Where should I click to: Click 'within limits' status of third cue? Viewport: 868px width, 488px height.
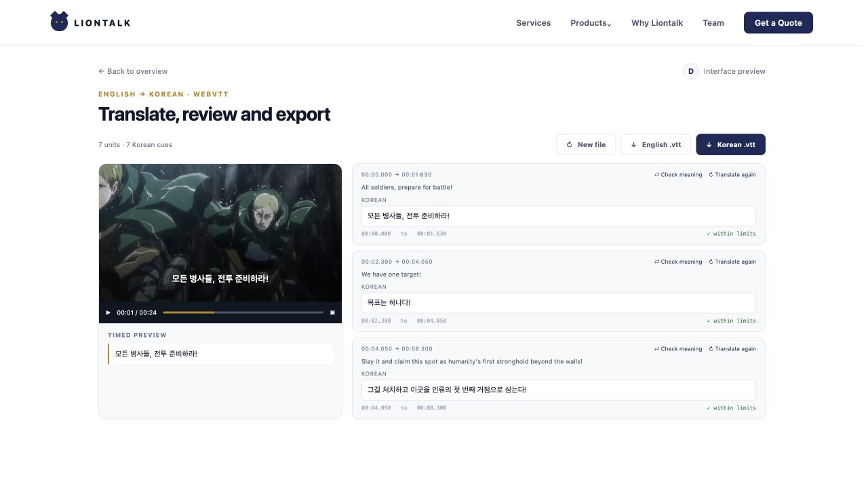(731, 408)
